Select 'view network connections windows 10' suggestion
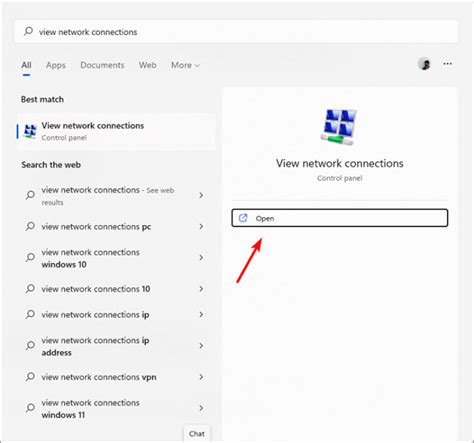The image size is (474, 443). (116, 258)
